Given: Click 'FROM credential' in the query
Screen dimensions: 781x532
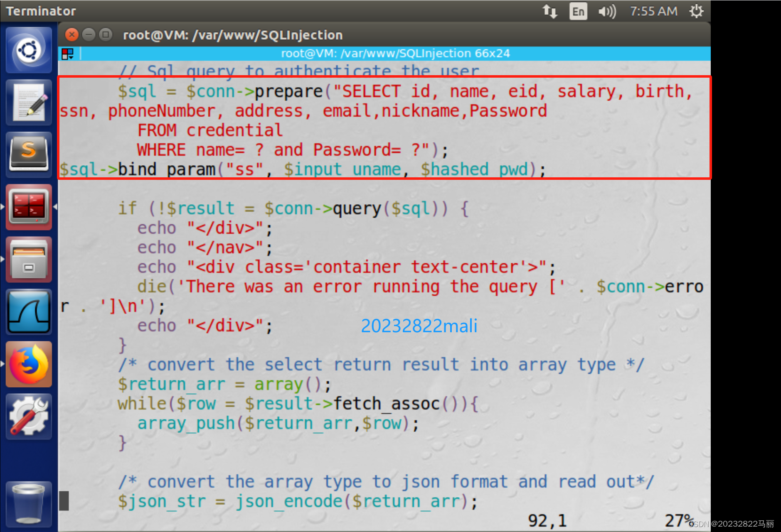Looking at the screenshot, I should click(210, 130).
